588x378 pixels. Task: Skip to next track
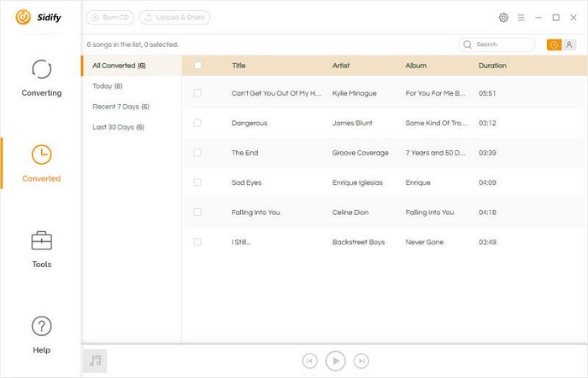[x=361, y=360]
